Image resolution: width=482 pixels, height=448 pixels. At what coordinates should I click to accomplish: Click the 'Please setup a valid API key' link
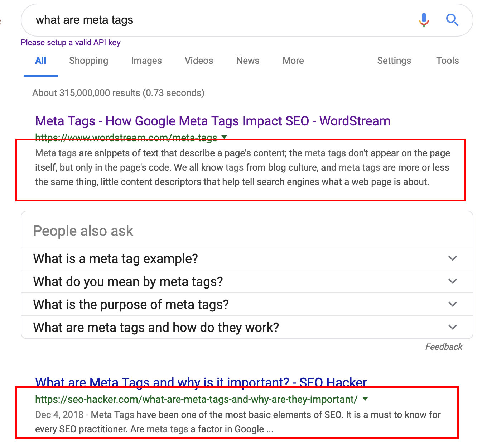click(71, 42)
